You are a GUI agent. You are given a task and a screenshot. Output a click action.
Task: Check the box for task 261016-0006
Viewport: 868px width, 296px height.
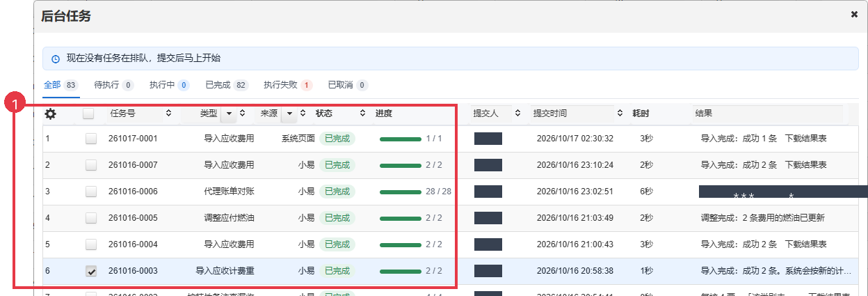pos(91,192)
